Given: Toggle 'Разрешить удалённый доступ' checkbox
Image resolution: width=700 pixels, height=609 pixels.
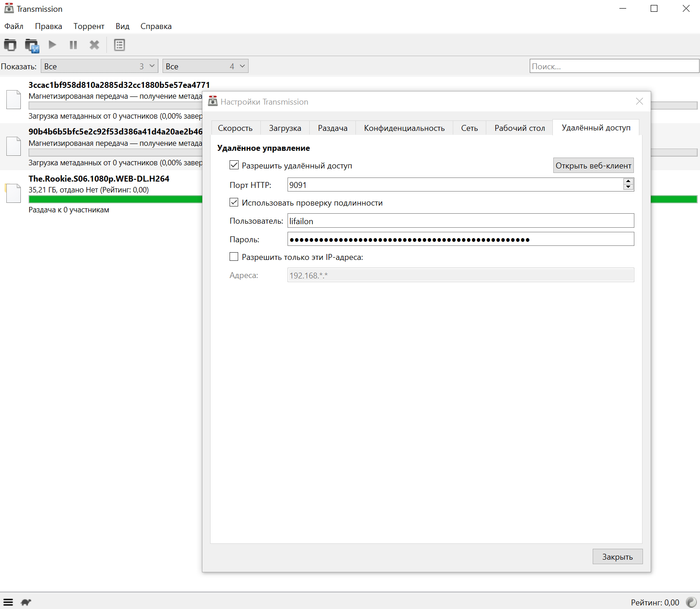Looking at the screenshot, I should (x=234, y=165).
